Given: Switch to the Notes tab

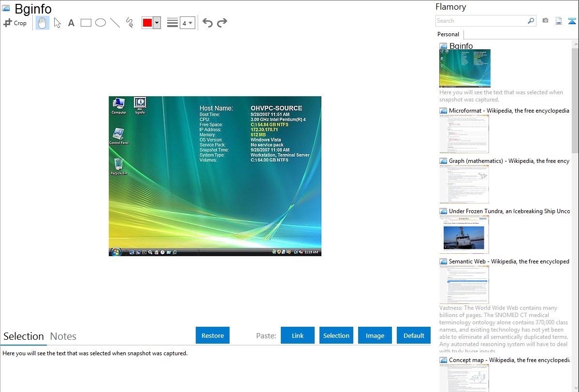Looking at the screenshot, I should click(63, 336).
